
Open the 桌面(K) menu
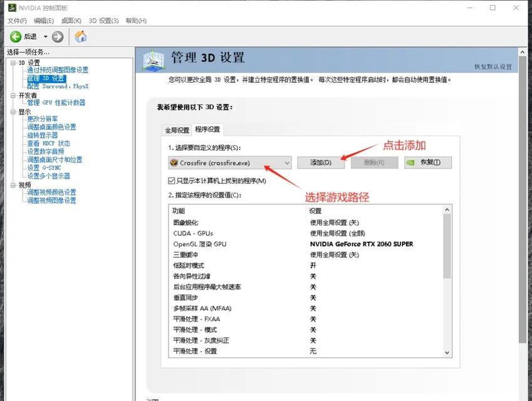pos(71,21)
